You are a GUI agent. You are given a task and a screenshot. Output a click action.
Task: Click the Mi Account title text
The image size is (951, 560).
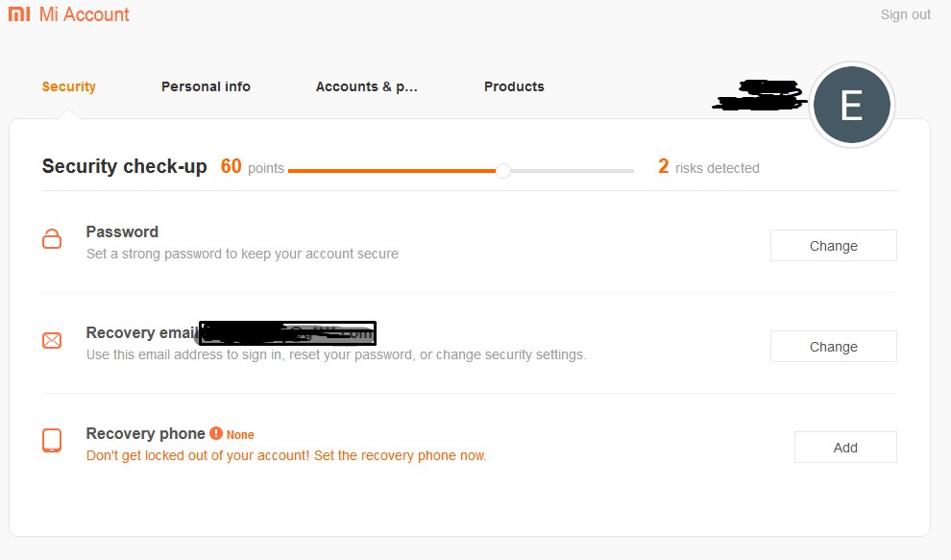(x=85, y=14)
